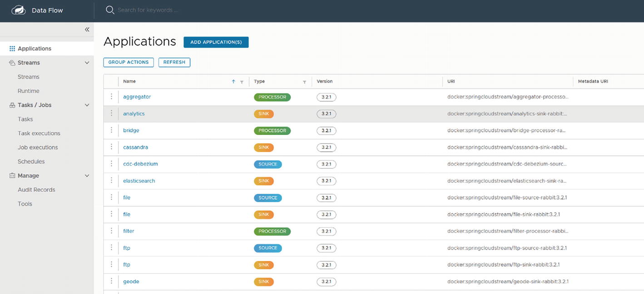644x294 pixels.
Task: Open the Group Actions button
Action: pos(128,62)
